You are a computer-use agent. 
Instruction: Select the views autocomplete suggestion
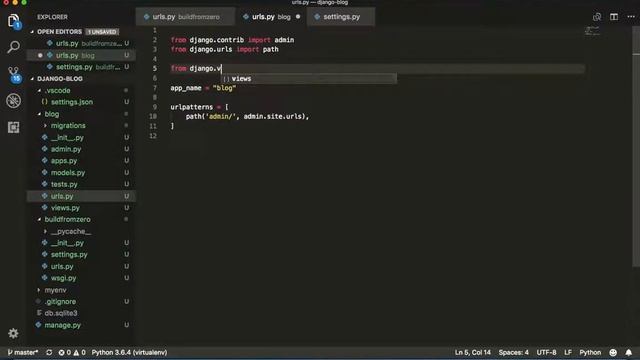tap(309, 79)
